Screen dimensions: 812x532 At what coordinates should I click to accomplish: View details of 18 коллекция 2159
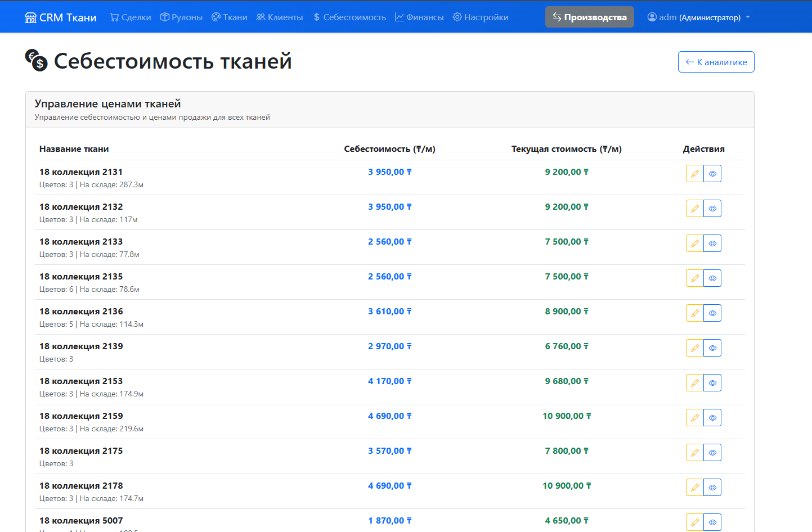tap(712, 418)
